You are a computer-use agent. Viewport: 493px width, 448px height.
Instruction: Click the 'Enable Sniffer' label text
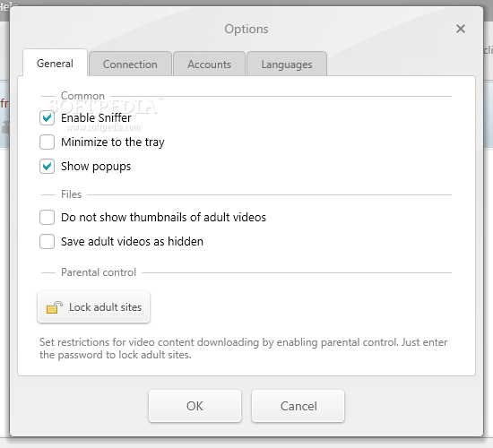coord(96,118)
